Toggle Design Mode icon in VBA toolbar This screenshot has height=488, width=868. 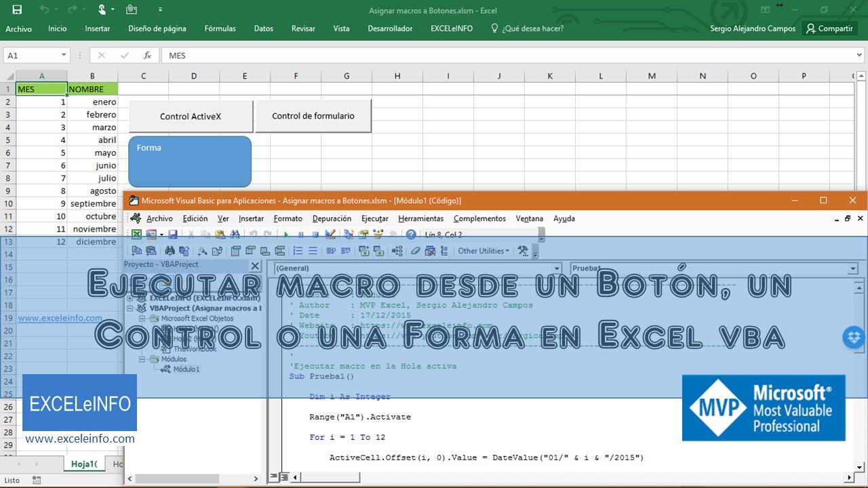[x=330, y=235]
